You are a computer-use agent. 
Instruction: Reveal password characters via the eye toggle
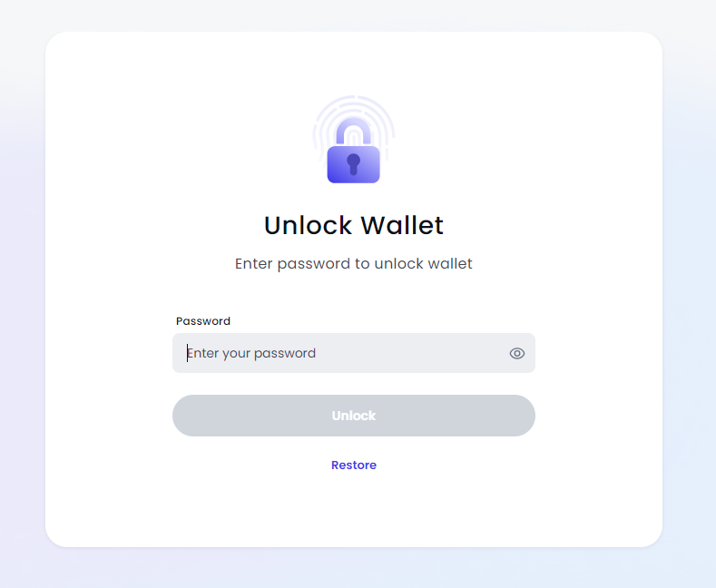[x=517, y=353]
